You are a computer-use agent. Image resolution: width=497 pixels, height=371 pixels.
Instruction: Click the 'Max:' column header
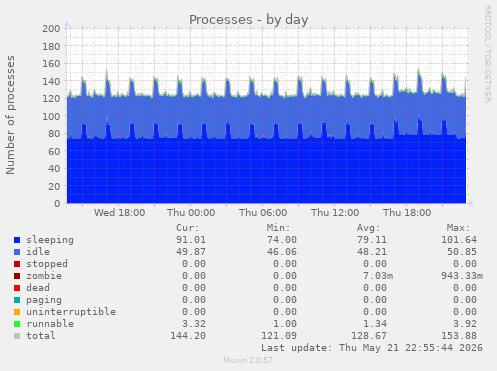[x=458, y=228]
